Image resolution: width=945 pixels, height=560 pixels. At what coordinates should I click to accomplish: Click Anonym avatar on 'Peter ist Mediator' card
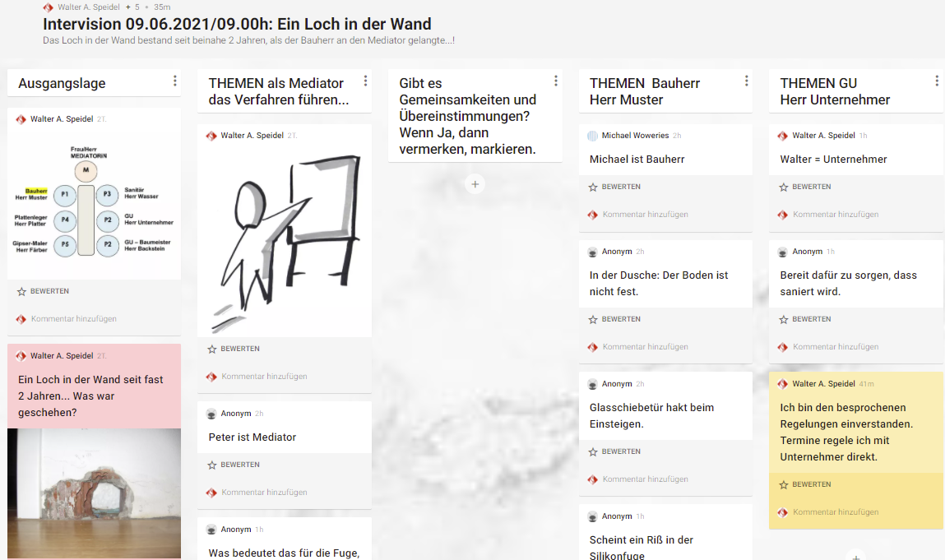[211, 414]
